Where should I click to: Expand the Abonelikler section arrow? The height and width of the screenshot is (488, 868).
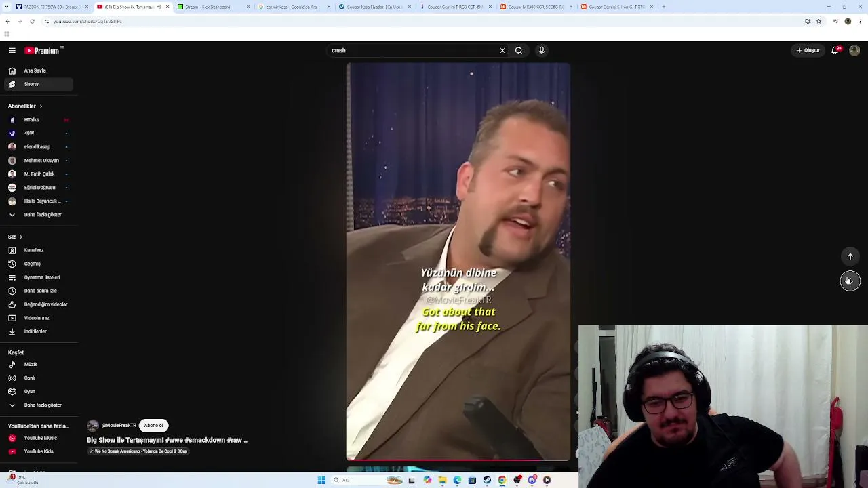41,106
